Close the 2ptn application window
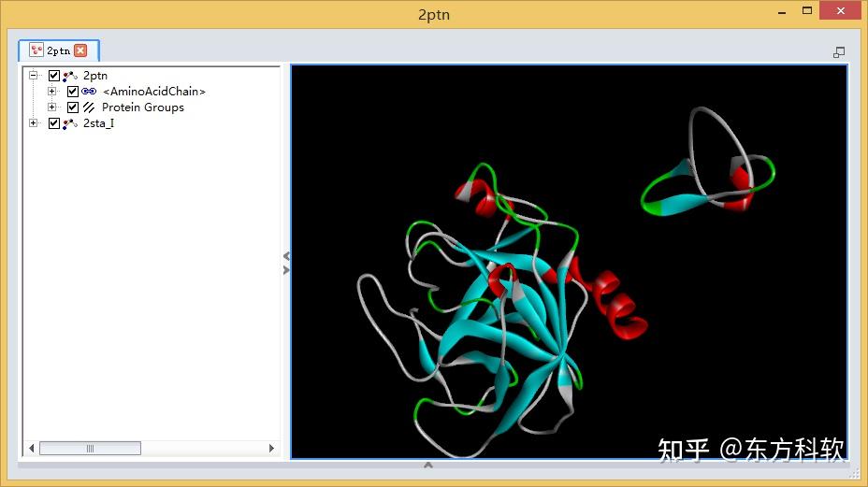This screenshot has height=487, width=868. pyautogui.click(x=840, y=10)
